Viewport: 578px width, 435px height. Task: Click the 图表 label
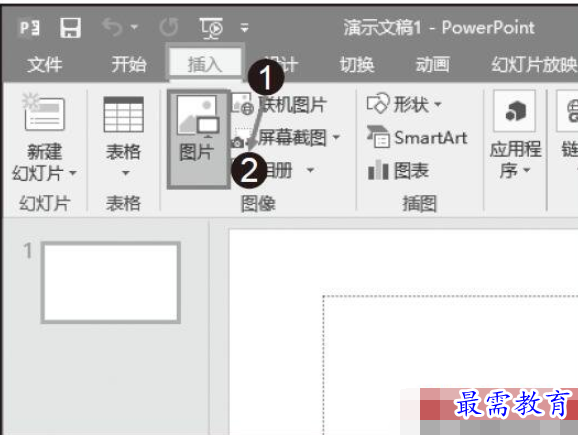[411, 171]
